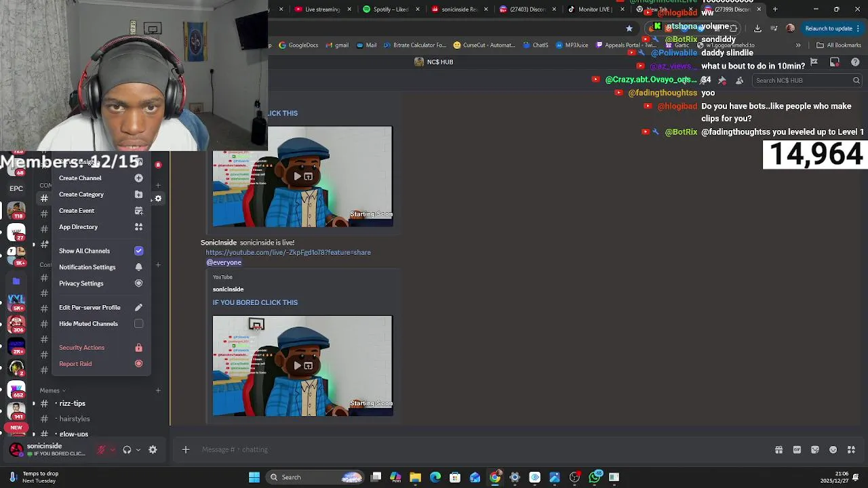Open the EPC server in the sidebar

[16, 188]
